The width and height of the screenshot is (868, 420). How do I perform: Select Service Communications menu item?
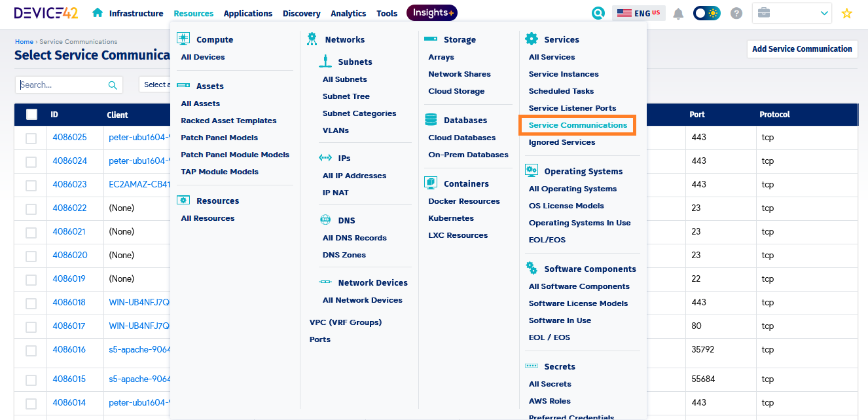[x=577, y=125]
